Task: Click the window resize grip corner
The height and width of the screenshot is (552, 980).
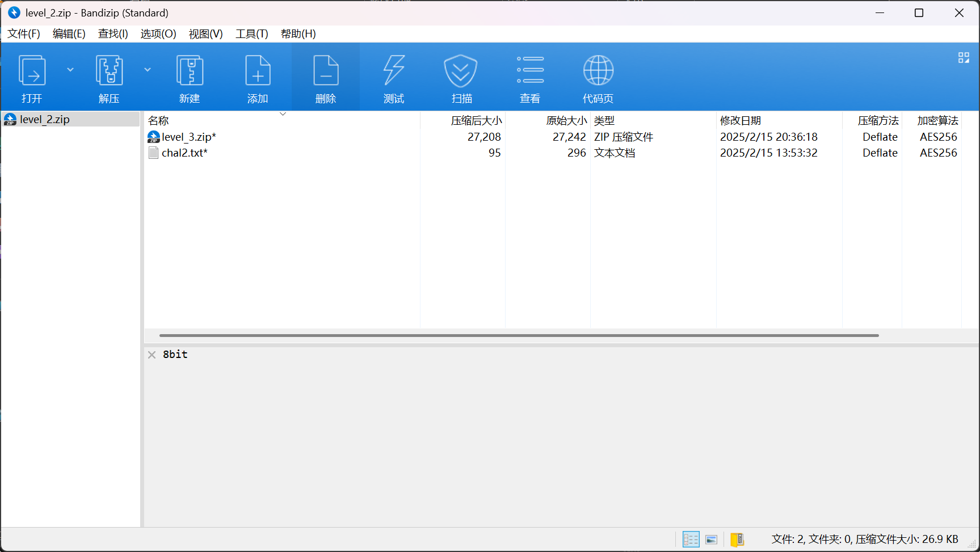Action: tap(973, 545)
